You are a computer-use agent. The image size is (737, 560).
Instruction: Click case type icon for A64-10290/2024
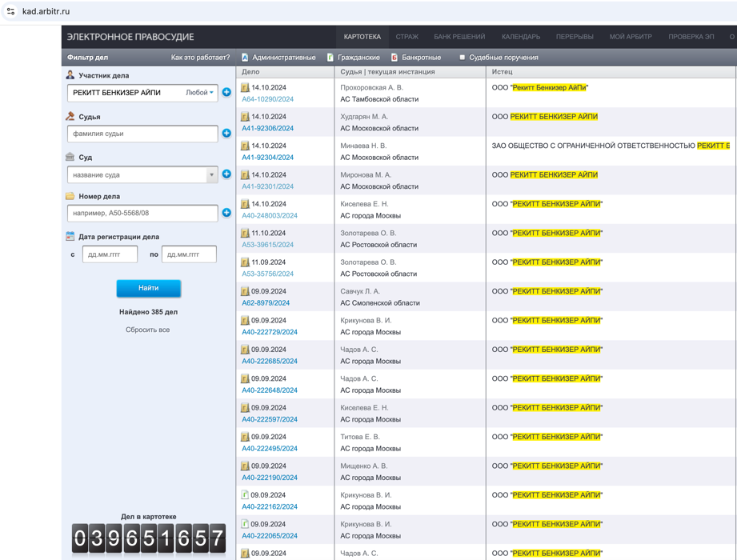coord(245,87)
